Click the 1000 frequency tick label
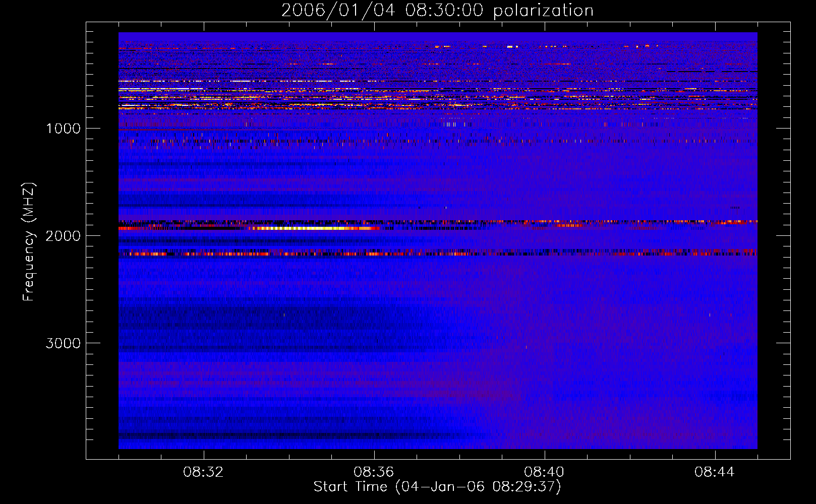Viewport: 816px width, 504px height. click(x=64, y=129)
